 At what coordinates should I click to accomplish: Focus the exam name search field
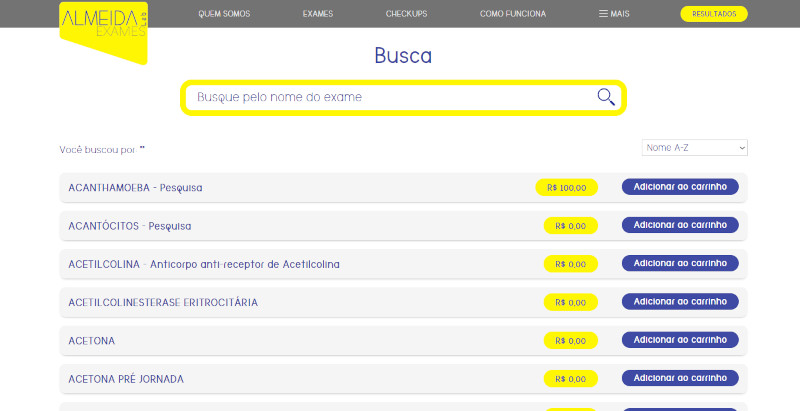click(x=390, y=97)
